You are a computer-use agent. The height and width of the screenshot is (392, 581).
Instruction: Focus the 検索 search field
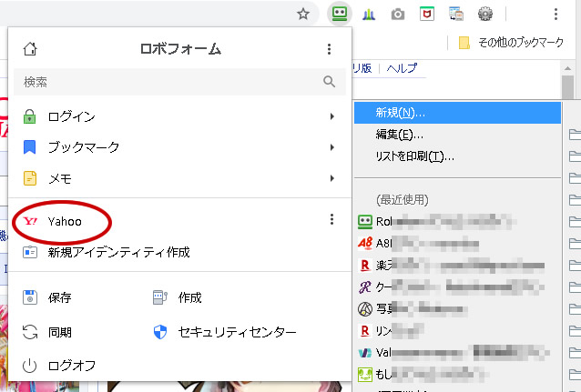coord(179,82)
